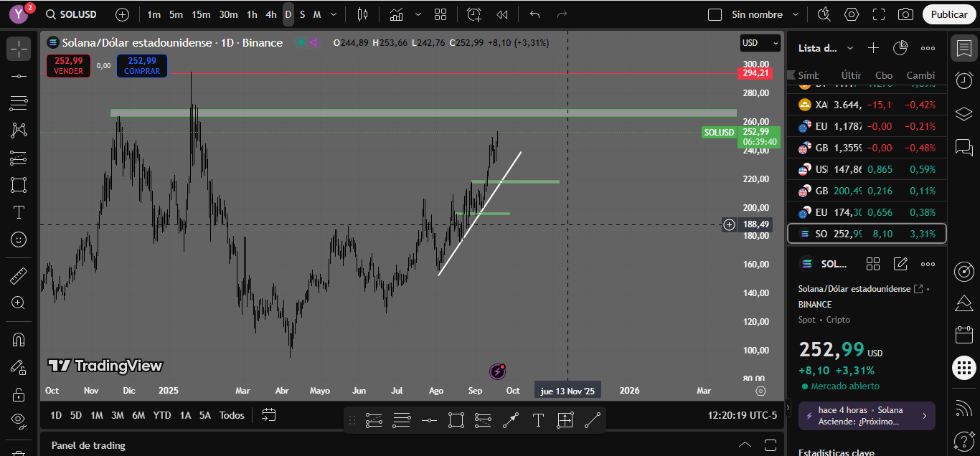
Task: Open indicator templates
Action: [x=440, y=14]
